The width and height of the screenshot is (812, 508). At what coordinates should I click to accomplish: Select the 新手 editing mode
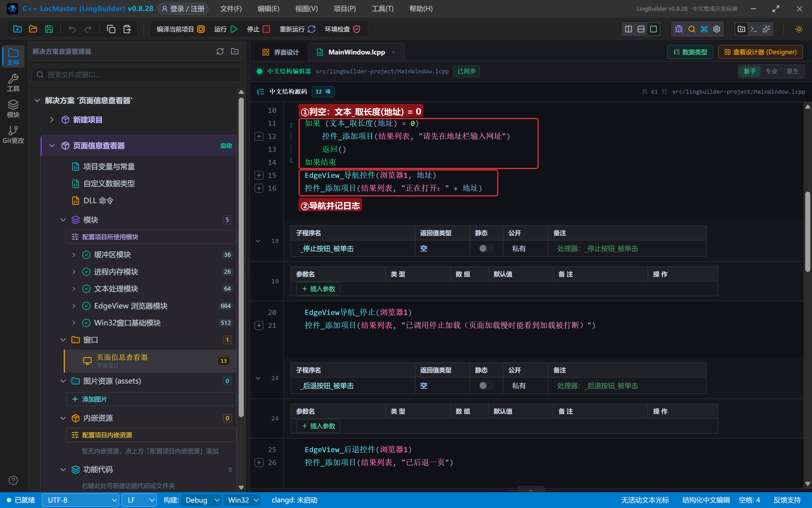(x=750, y=71)
